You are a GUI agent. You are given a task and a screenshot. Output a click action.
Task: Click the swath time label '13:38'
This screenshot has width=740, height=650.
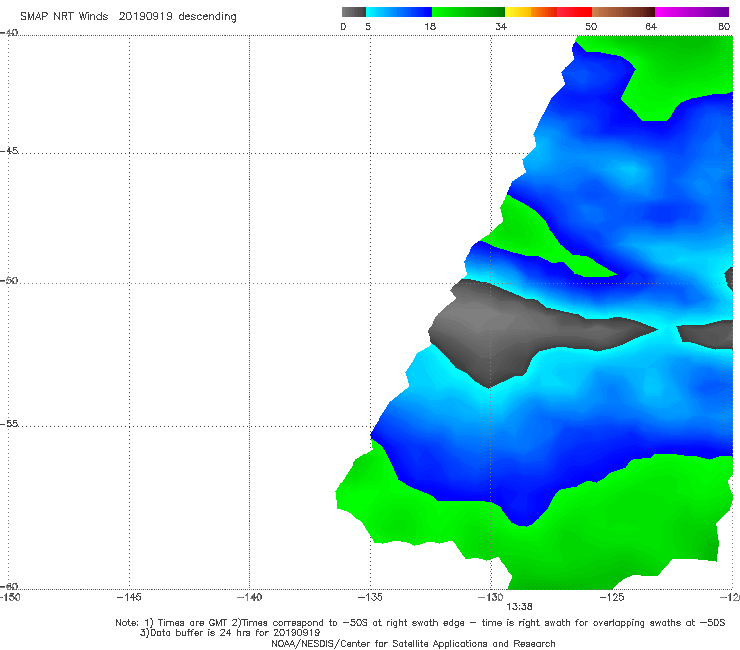(519, 607)
